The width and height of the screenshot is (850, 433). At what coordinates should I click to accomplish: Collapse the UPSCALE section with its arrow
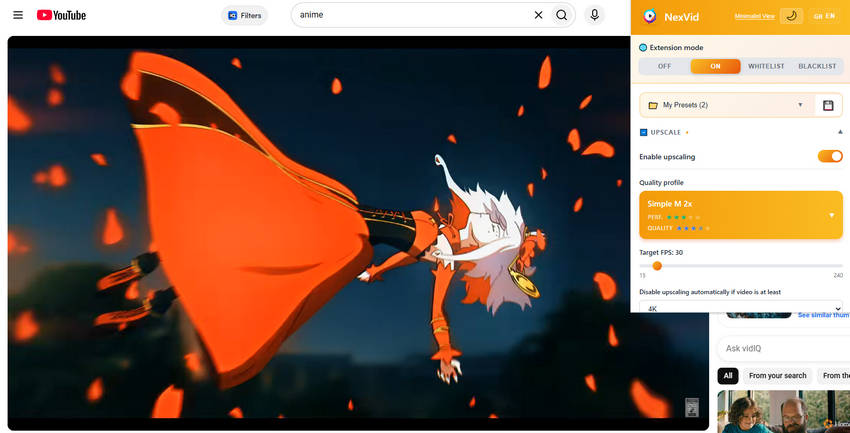[840, 132]
